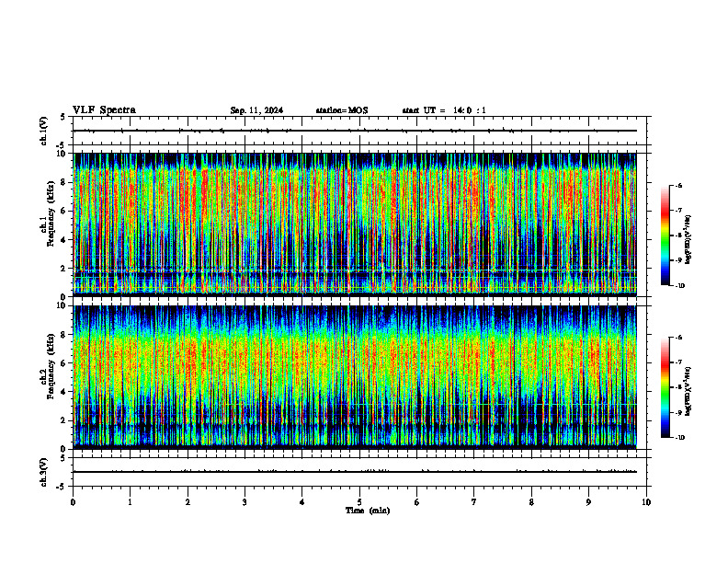Image resolution: width=728 pixels, height=563 pixels.
Task: Click time axis tick label "0"
Action: 73,502
